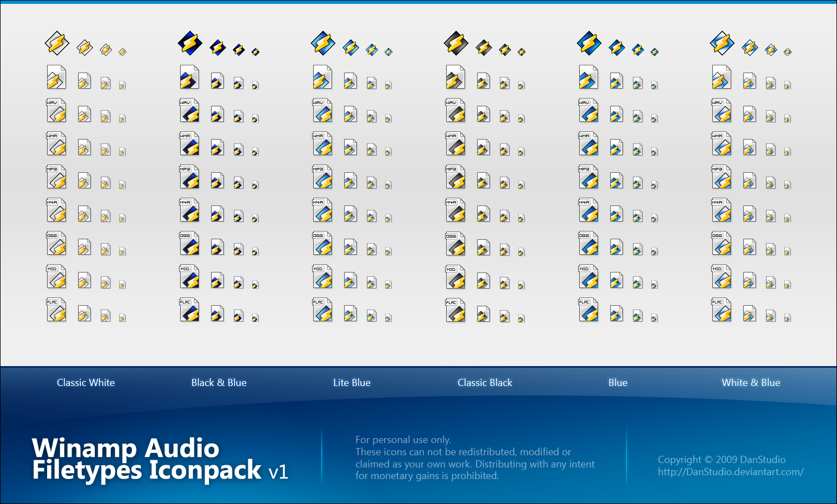The image size is (837, 504).
Task: Select the large OGG file icon in Lite Blue set
Action: click(323, 243)
